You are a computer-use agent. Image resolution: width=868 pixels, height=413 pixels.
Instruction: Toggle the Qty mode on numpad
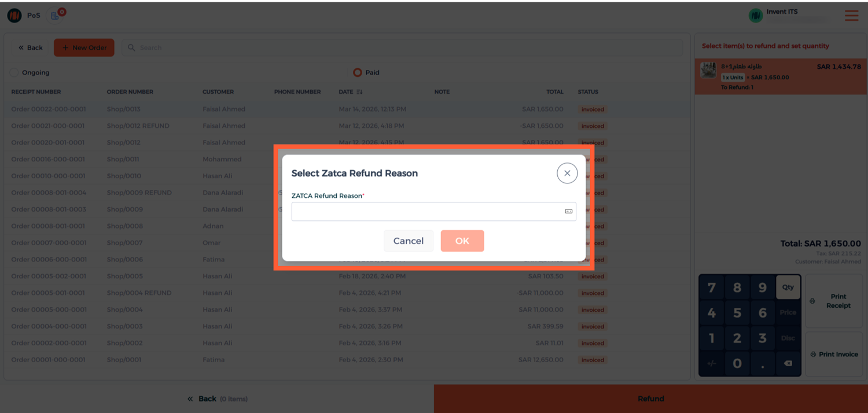point(788,287)
